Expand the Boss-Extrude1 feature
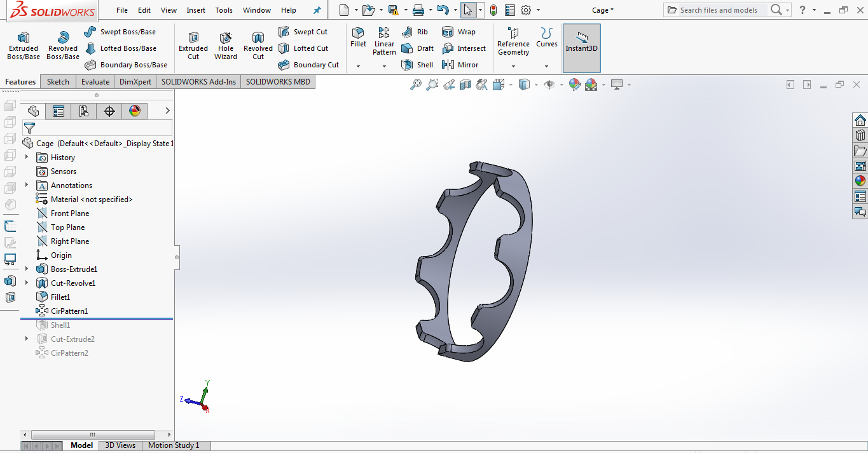Screen dimensions: 868x453 (x=27, y=269)
